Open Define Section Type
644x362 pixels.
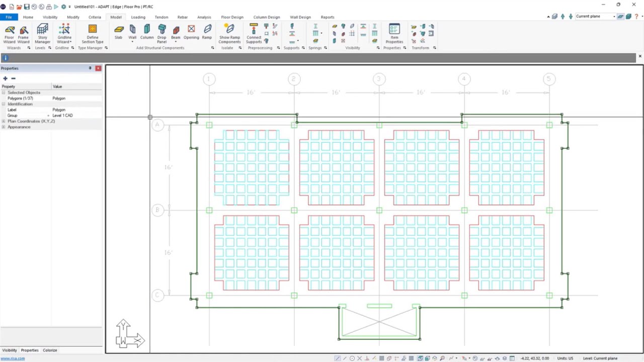[x=93, y=34]
